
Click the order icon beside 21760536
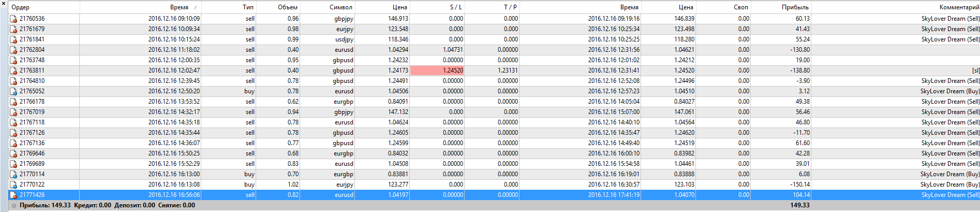pyautogui.click(x=13, y=19)
